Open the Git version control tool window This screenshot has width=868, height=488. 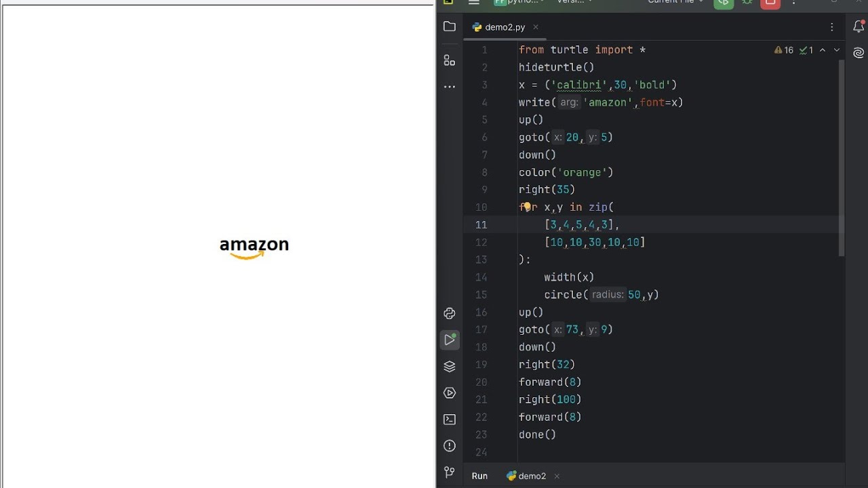click(x=449, y=472)
